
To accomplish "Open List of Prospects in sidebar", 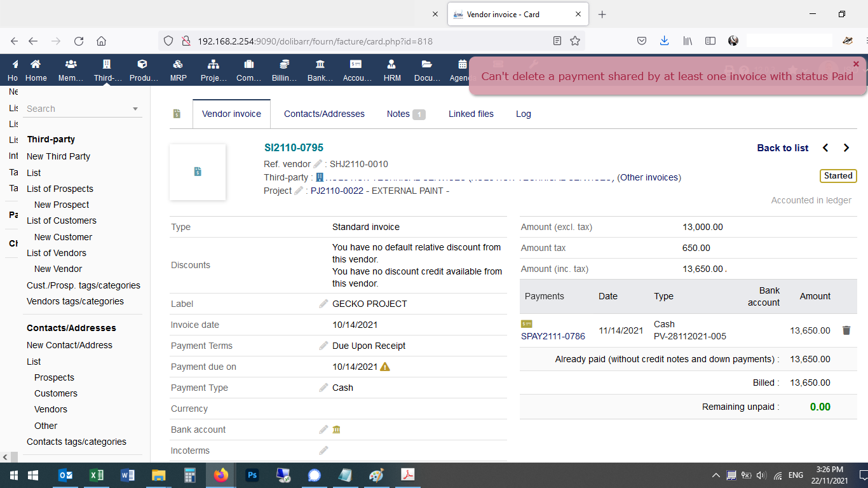I will tap(60, 189).
